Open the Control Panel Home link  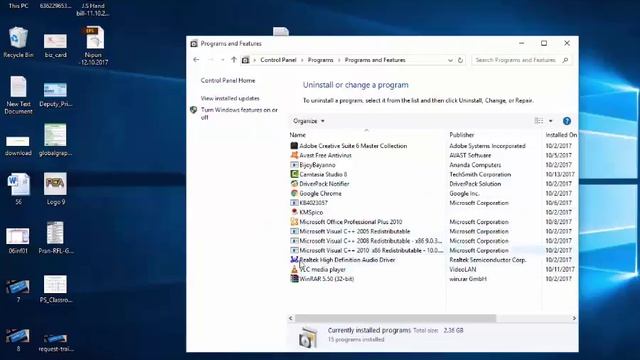click(228, 80)
